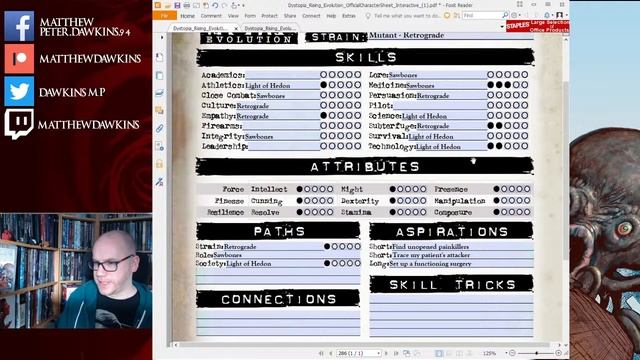The height and width of the screenshot is (360, 640).
Task: Open the Help ribbon tab
Action: coord(331,16)
